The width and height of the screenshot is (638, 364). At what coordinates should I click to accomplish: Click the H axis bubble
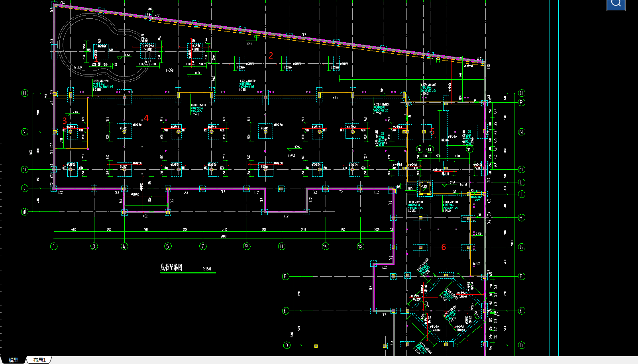pos(521,217)
